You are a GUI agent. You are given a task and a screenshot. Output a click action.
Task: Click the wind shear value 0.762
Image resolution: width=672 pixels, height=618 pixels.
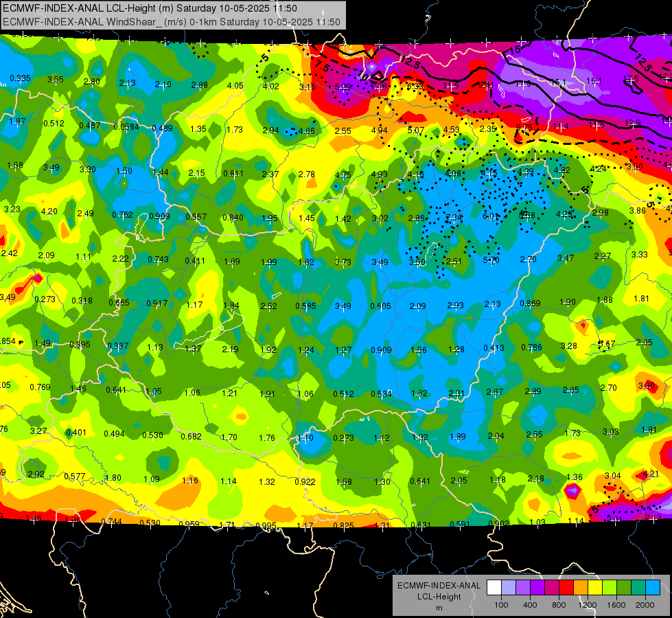[123, 214]
